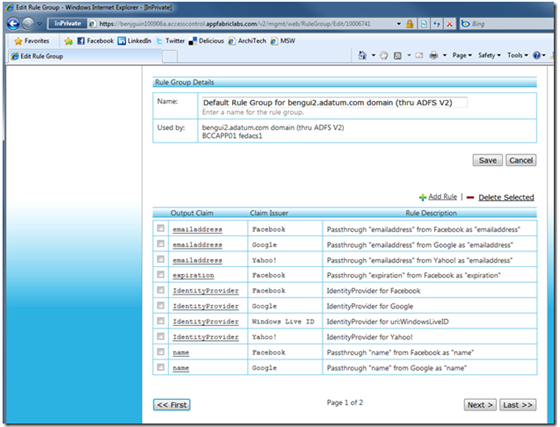The height and width of the screenshot is (427, 560).
Task: Open the Favorites star button
Action: point(32,41)
